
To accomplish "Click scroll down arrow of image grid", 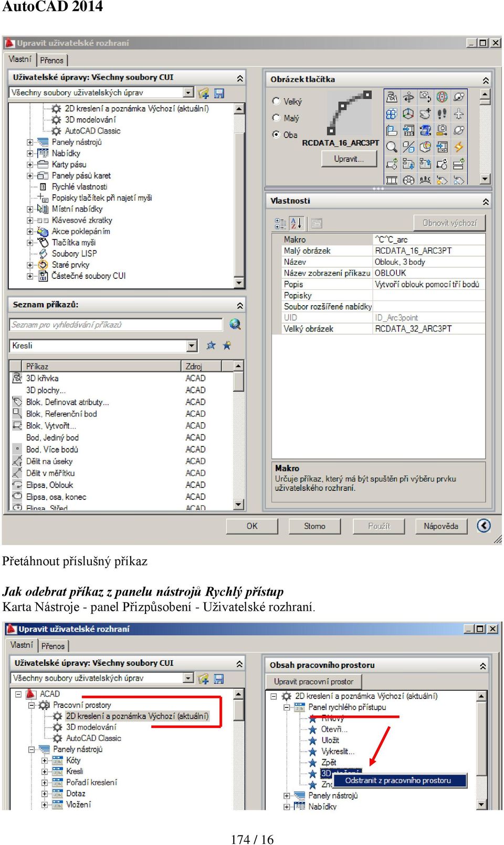I will 485,179.
